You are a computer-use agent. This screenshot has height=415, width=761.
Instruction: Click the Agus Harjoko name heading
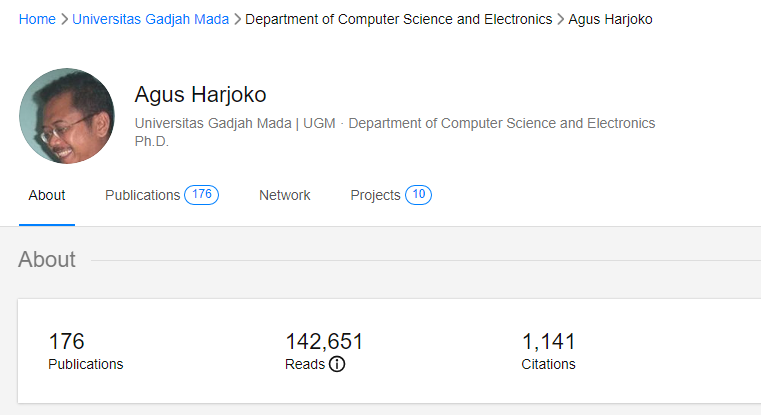click(x=200, y=95)
